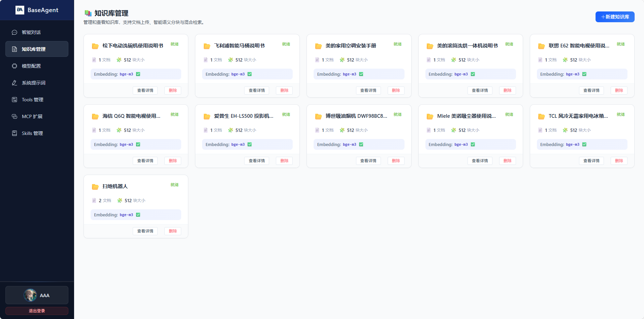Click the books icon beside 知识库管理 heading
The height and width of the screenshot is (319, 644).
click(88, 13)
